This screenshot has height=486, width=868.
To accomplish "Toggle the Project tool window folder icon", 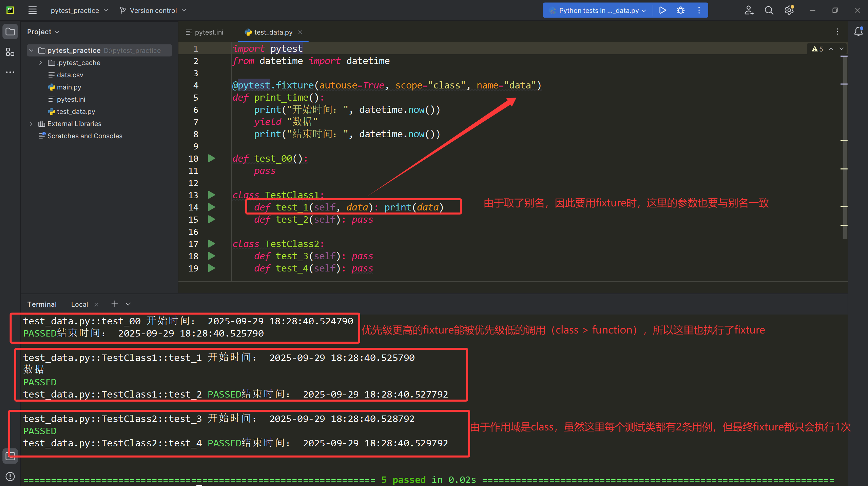I will coord(10,32).
